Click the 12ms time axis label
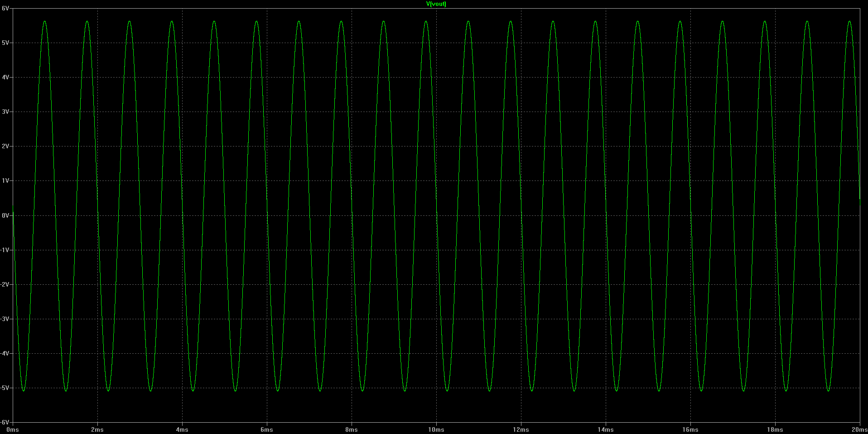Screen dimensions: 868x434 click(x=521, y=429)
